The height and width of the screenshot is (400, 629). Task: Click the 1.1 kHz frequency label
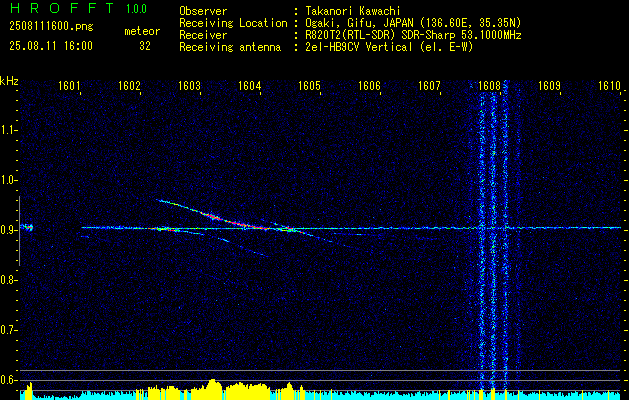[x=8, y=130]
